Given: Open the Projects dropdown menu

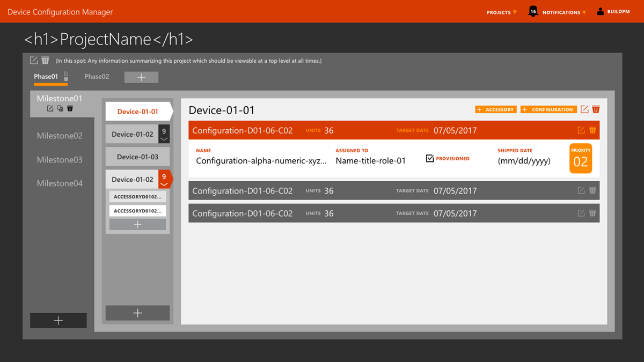Looking at the screenshot, I should (502, 12).
